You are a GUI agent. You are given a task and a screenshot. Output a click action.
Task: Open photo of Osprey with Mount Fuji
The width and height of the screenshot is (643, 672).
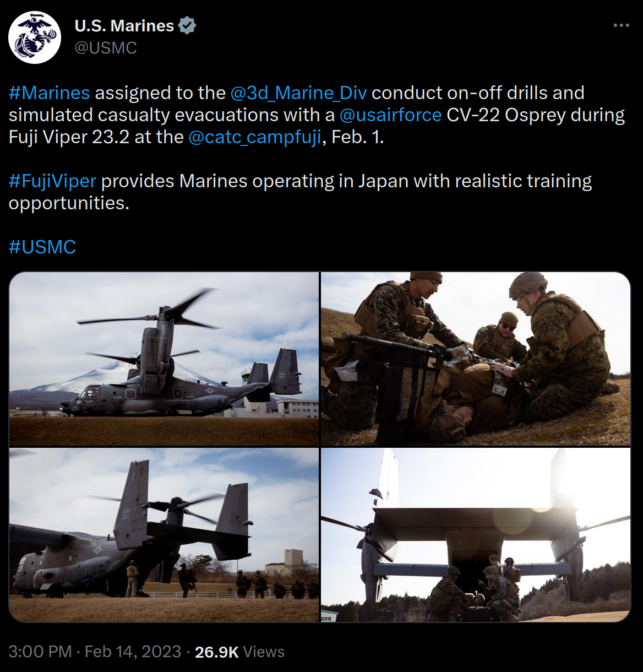pyautogui.click(x=164, y=359)
